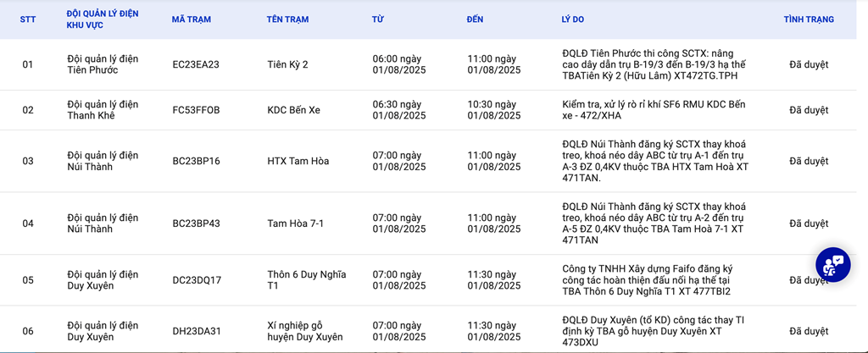Screen dimensions: 868x353
Task: Select station code DH23DA31
Action: (197, 331)
